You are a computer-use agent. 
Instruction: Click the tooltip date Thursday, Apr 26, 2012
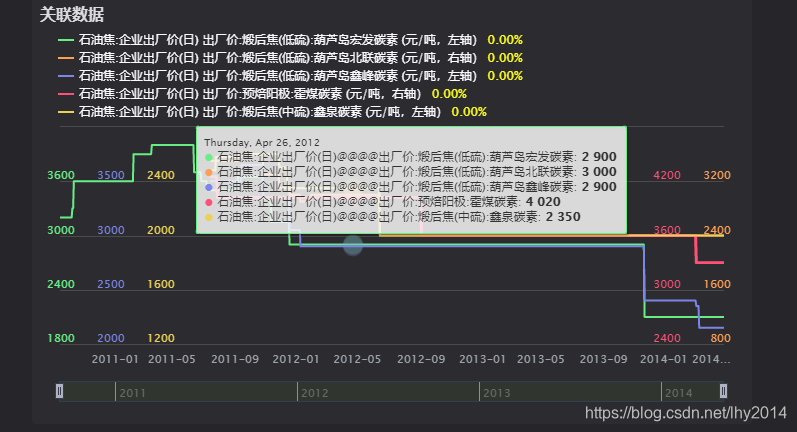point(262,143)
